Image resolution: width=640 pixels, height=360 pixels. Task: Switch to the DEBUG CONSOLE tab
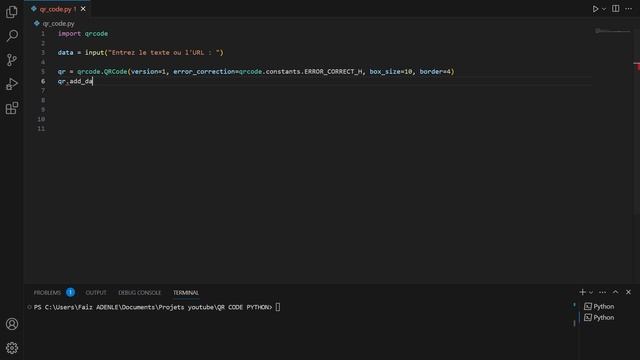140,293
